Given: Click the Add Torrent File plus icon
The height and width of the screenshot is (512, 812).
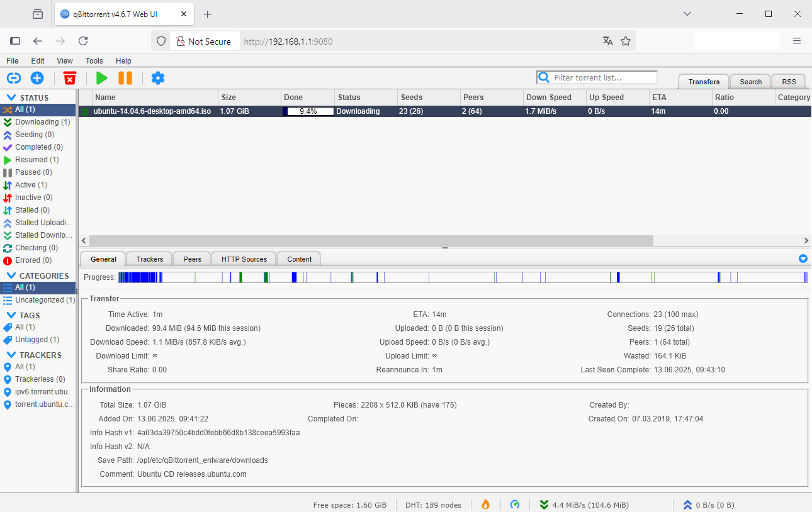Looking at the screenshot, I should click(37, 78).
